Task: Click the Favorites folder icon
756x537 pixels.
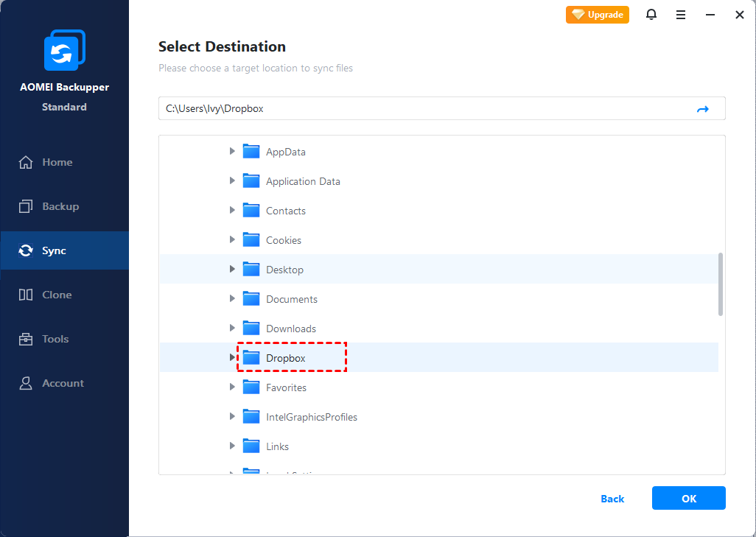Action: (252, 387)
